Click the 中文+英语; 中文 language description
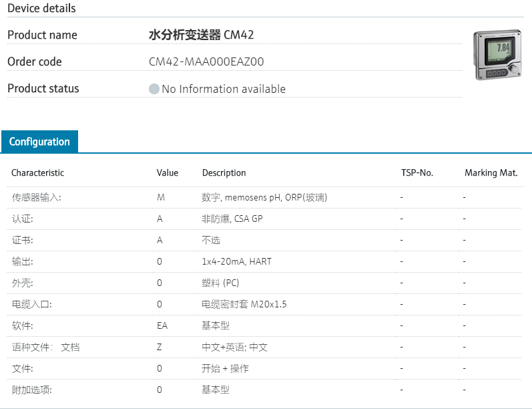This screenshot has width=532, height=409. pos(234,348)
